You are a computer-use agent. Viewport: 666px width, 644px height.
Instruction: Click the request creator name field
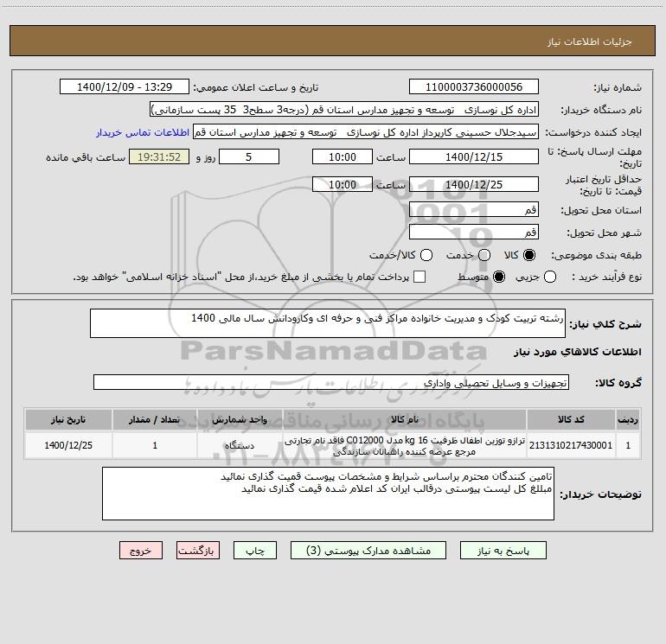(x=366, y=132)
